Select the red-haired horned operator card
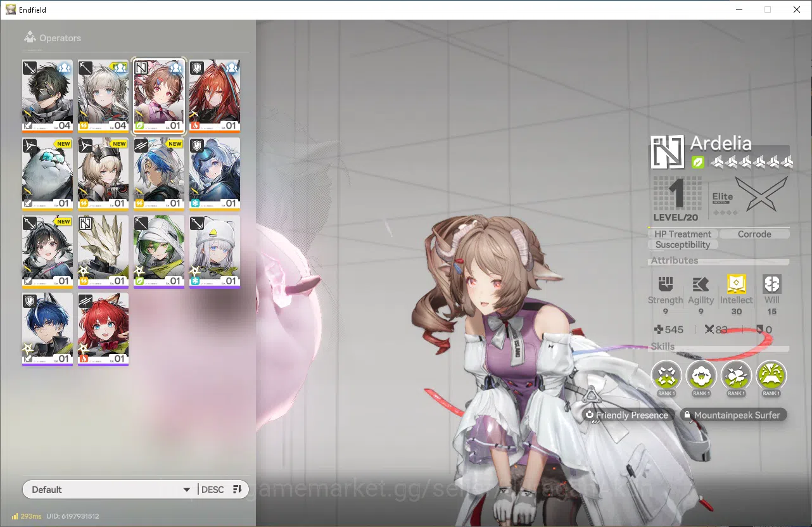 215,96
